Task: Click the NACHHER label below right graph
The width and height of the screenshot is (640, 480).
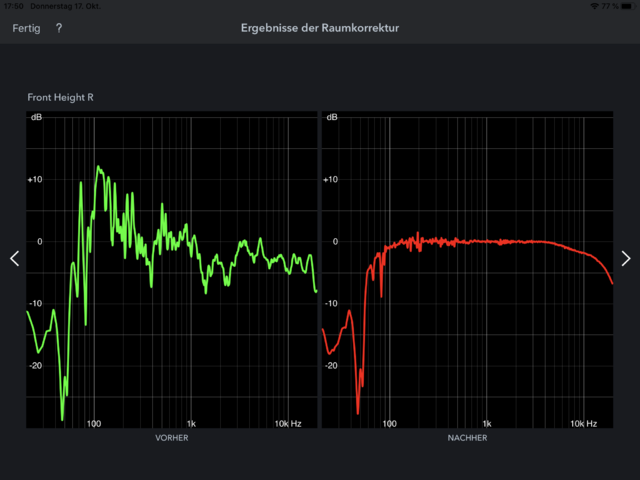Action: tap(466, 439)
